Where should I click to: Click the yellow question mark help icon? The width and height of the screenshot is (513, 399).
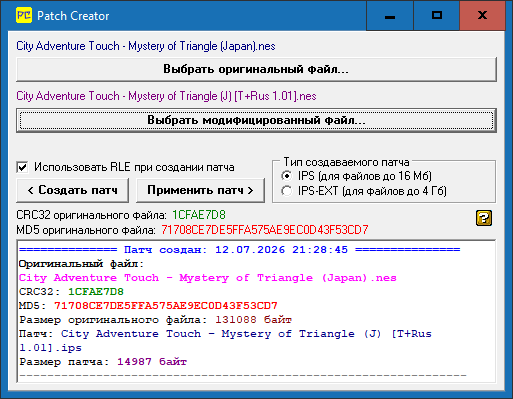tap(484, 218)
